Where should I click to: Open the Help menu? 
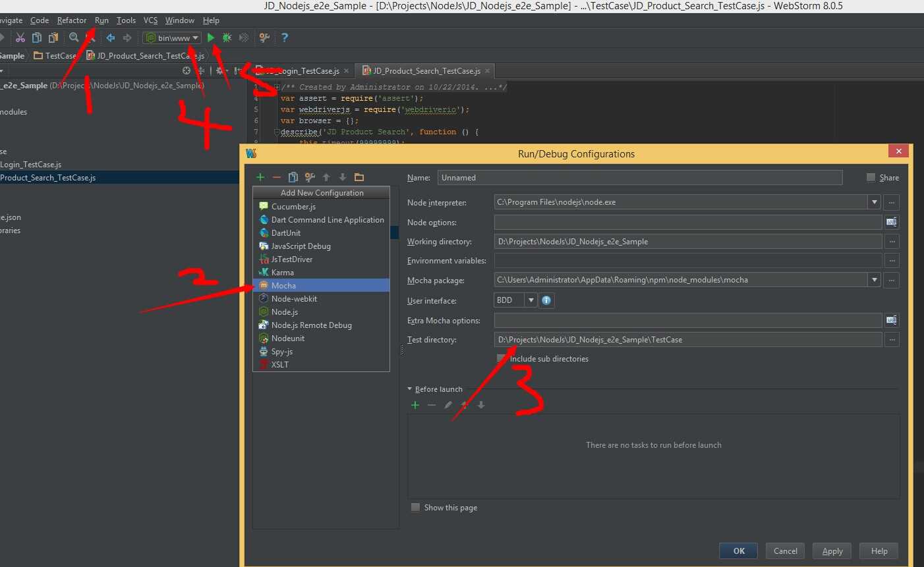pyautogui.click(x=211, y=20)
